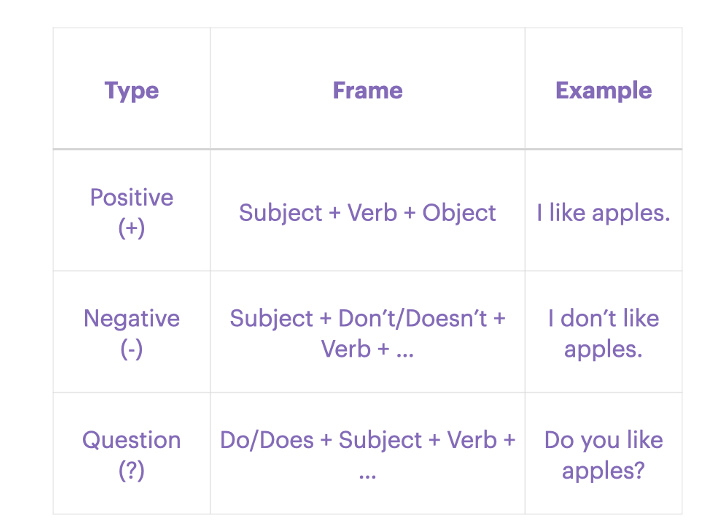Click the Frame column header

tap(367, 91)
